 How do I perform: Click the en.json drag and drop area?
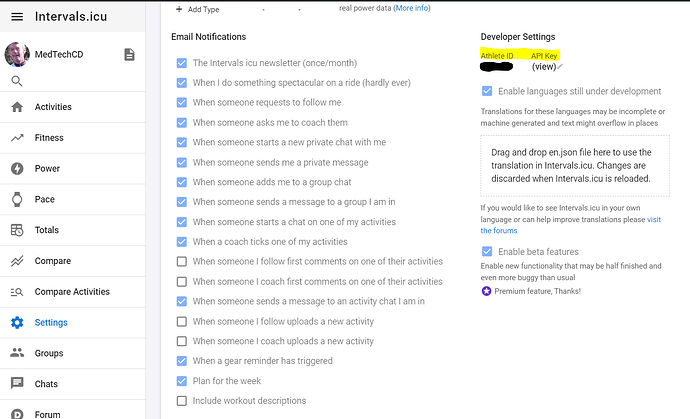tap(575, 166)
